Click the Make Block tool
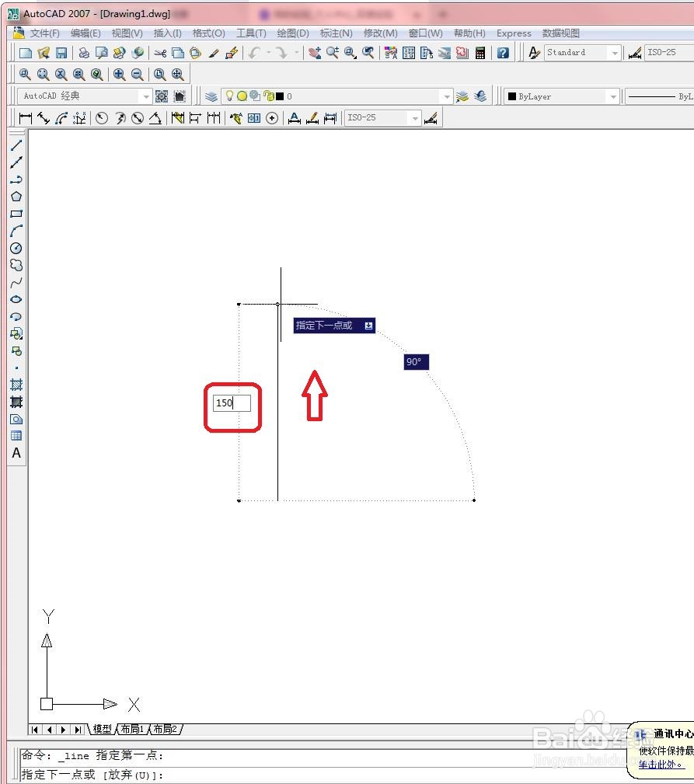 (16, 351)
